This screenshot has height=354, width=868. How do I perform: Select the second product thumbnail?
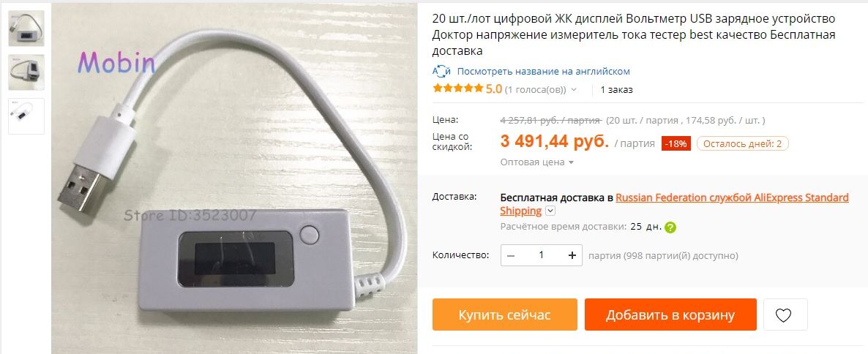pyautogui.click(x=26, y=72)
